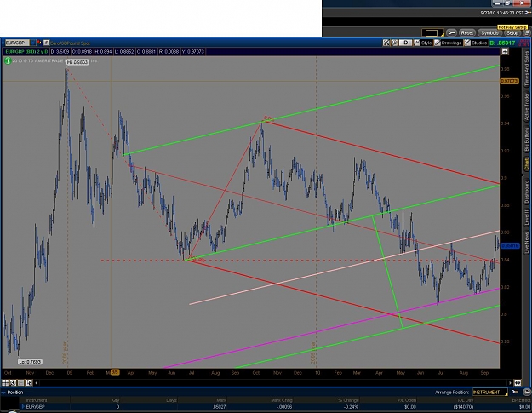
Task: Expand the EUR/GBP position row
Action: 23,406
